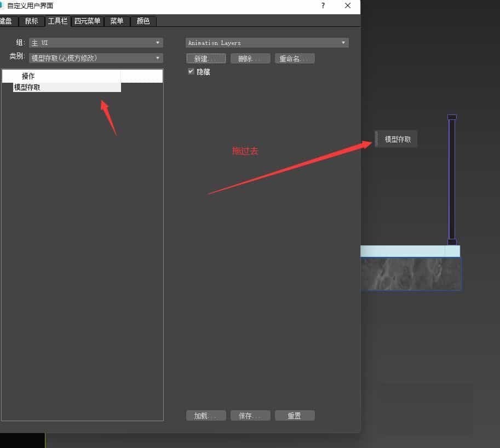The height and width of the screenshot is (448, 500).
Task: Click the 保存 button
Action: click(x=250, y=416)
